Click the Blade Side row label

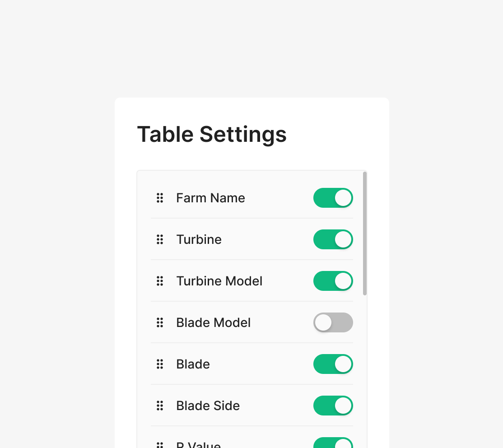(208, 406)
